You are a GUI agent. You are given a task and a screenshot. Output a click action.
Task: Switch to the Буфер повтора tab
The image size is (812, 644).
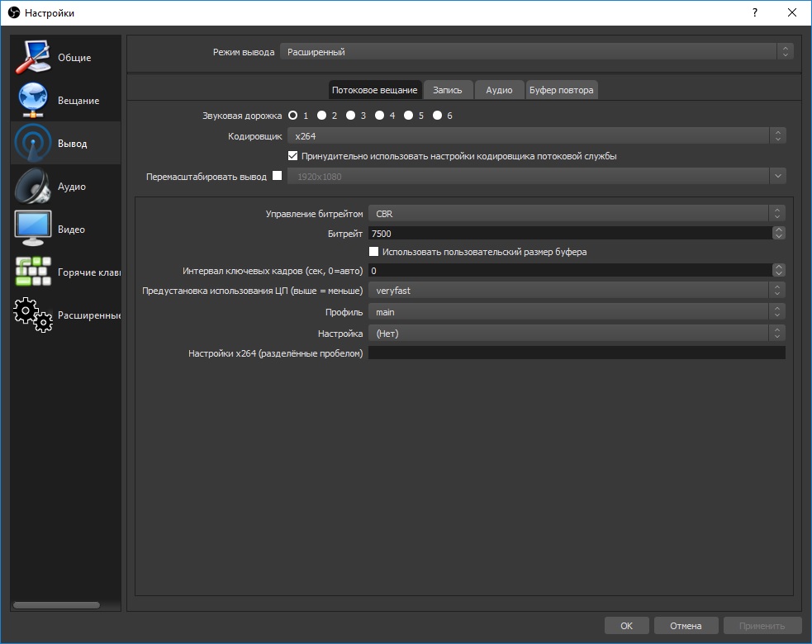pyautogui.click(x=561, y=90)
